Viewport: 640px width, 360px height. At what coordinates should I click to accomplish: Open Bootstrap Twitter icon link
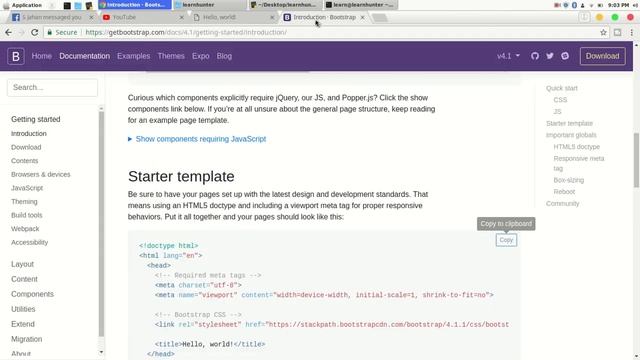point(550,56)
